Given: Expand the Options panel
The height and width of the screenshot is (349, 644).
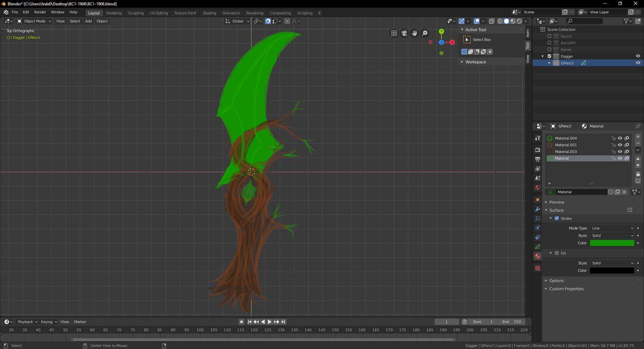Looking at the screenshot, I should pyautogui.click(x=556, y=281).
